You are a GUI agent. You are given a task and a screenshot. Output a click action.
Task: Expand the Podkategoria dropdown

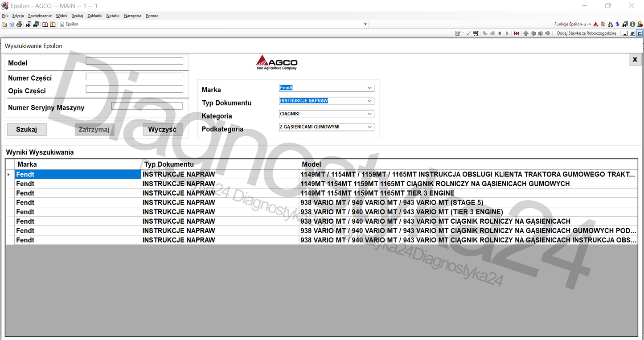tap(370, 127)
